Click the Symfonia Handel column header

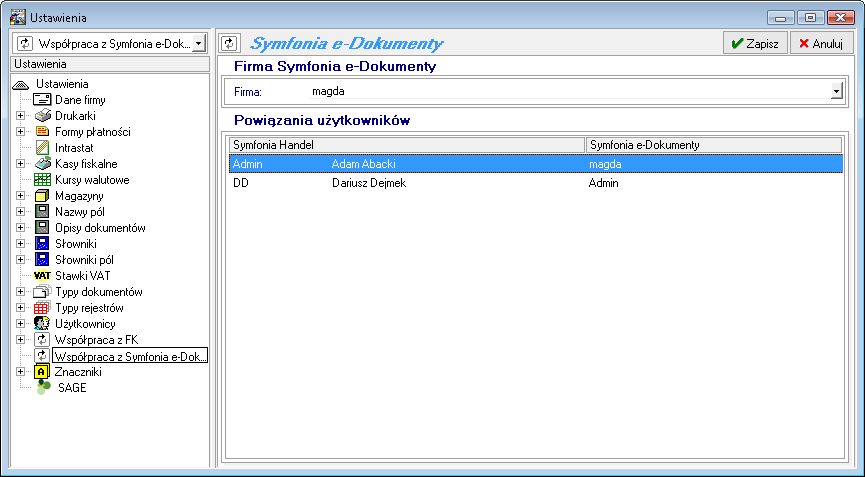407,145
